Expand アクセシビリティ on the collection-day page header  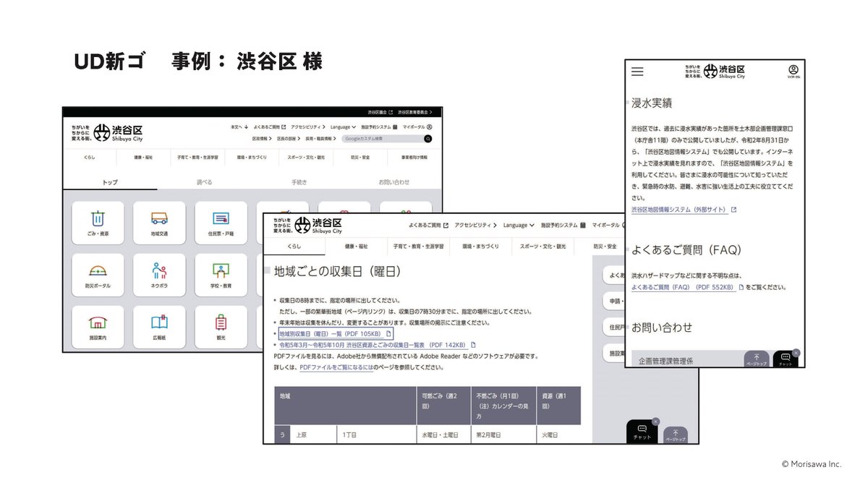point(476,225)
